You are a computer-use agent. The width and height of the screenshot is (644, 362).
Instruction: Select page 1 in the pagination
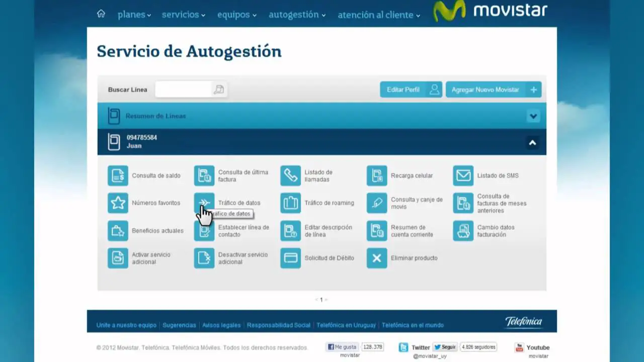click(321, 300)
